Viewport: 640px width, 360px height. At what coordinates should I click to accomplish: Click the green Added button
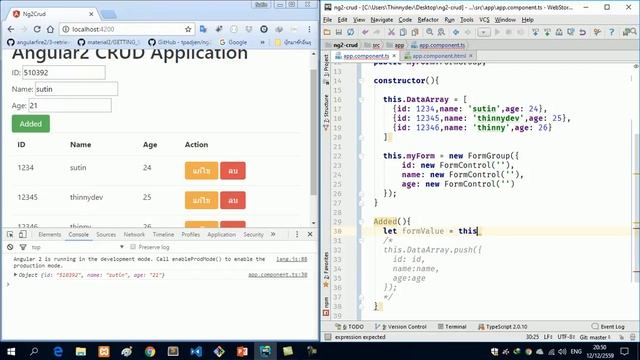(31, 124)
